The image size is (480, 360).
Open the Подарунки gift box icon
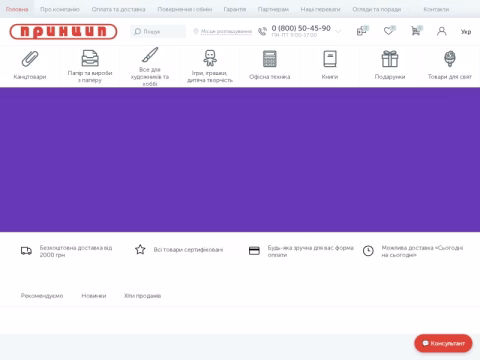point(390,59)
